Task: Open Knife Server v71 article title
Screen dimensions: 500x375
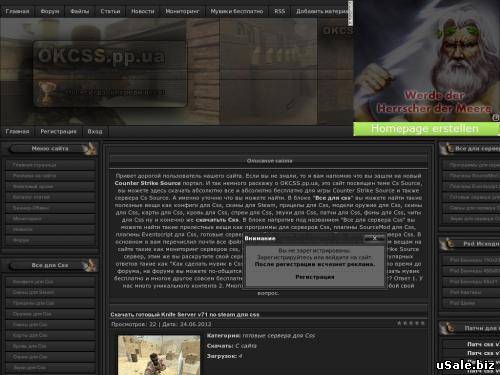Action: (x=185, y=314)
